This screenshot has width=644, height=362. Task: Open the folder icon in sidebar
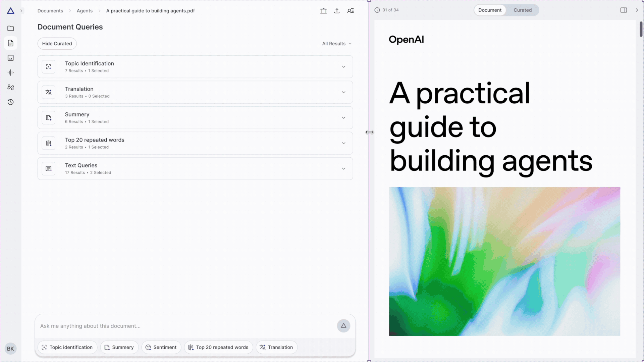click(11, 29)
